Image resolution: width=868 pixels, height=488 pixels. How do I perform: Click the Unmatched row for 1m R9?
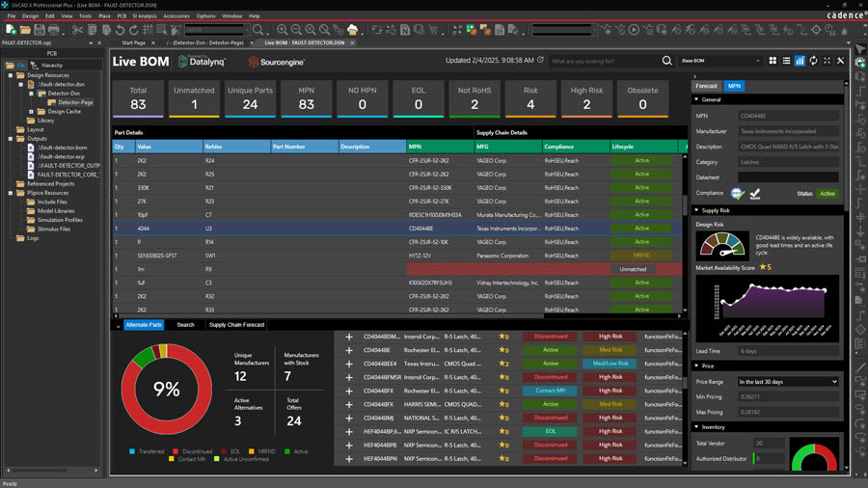[x=397, y=269]
